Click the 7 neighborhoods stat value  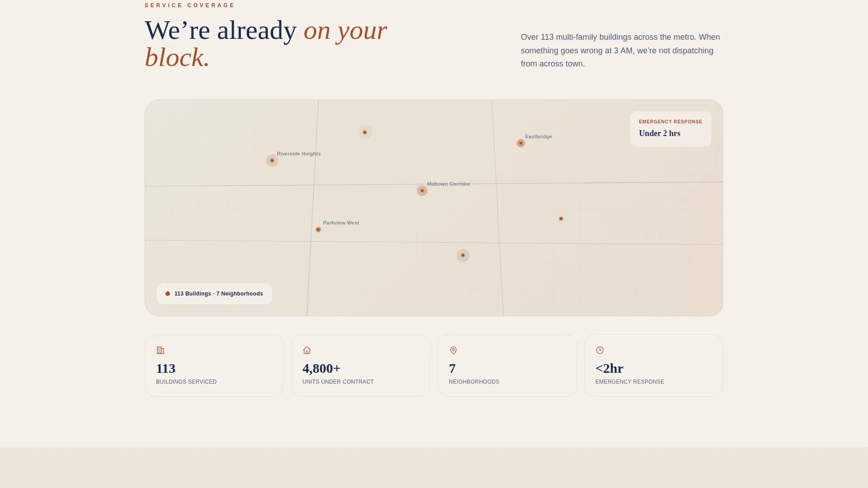pos(452,368)
